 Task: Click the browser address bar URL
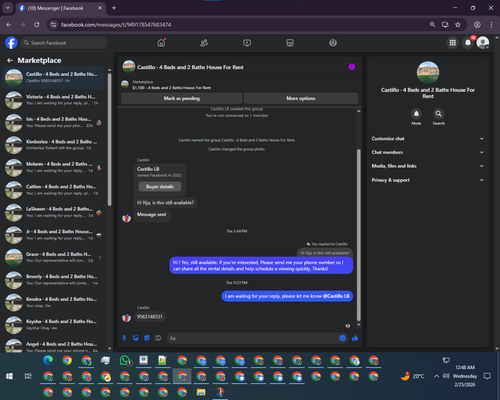pyautogui.click(x=116, y=25)
